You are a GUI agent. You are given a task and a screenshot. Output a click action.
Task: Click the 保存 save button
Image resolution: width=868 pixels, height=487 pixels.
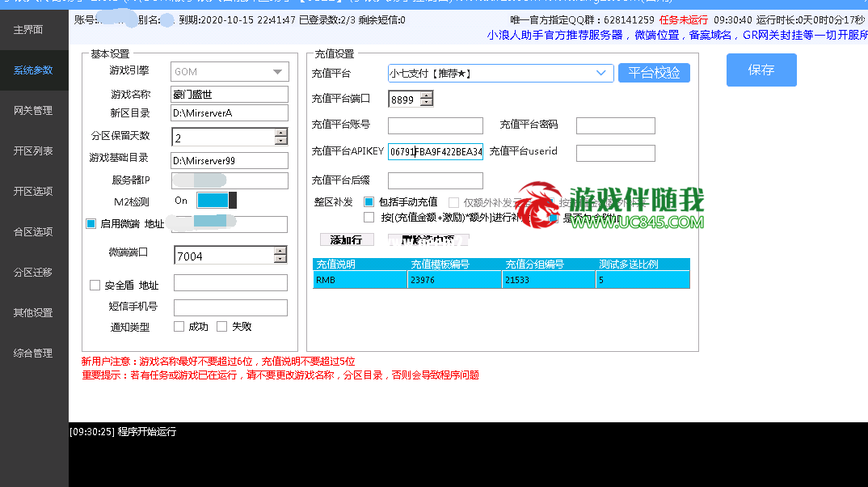(x=761, y=70)
